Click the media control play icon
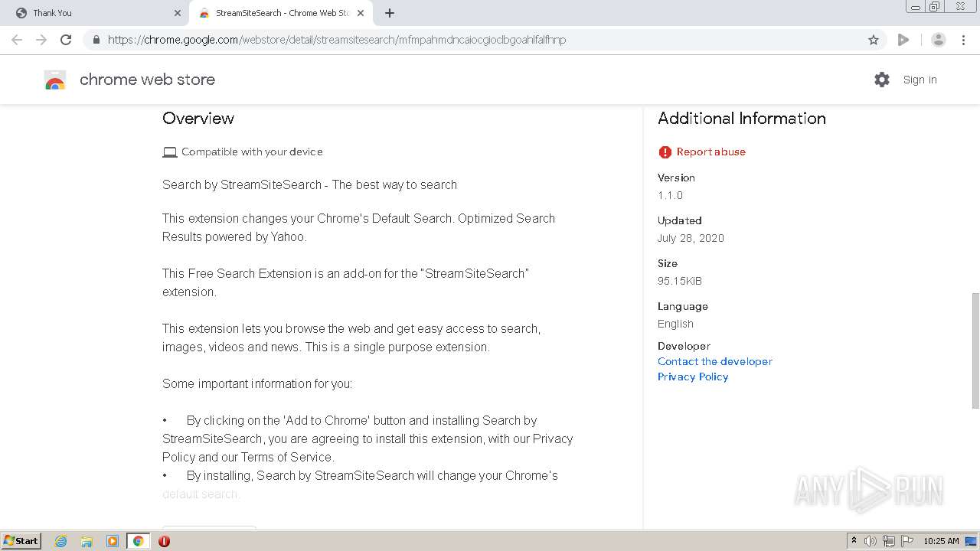This screenshot has height=551, width=980. click(x=903, y=40)
